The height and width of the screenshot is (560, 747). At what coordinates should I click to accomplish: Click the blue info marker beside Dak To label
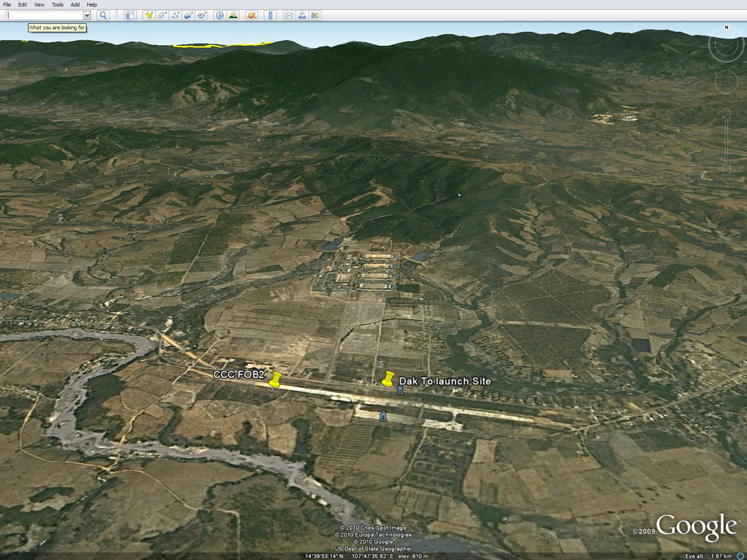click(400, 390)
